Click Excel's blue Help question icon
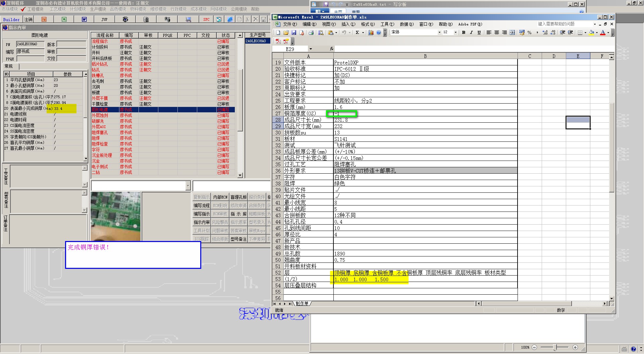This screenshot has height=354, width=644. pyautogui.click(x=379, y=33)
